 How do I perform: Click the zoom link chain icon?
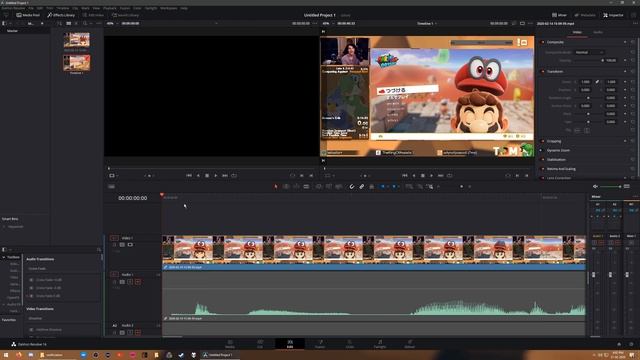point(597,82)
